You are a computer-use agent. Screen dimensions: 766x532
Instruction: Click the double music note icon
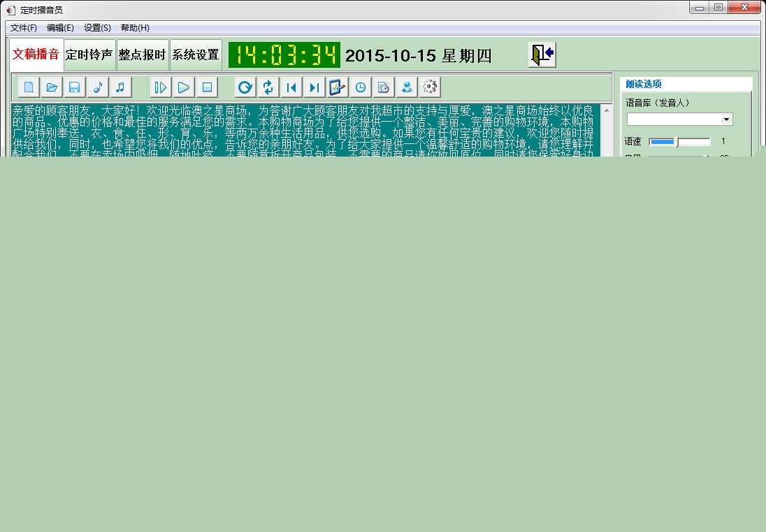[x=120, y=87]
